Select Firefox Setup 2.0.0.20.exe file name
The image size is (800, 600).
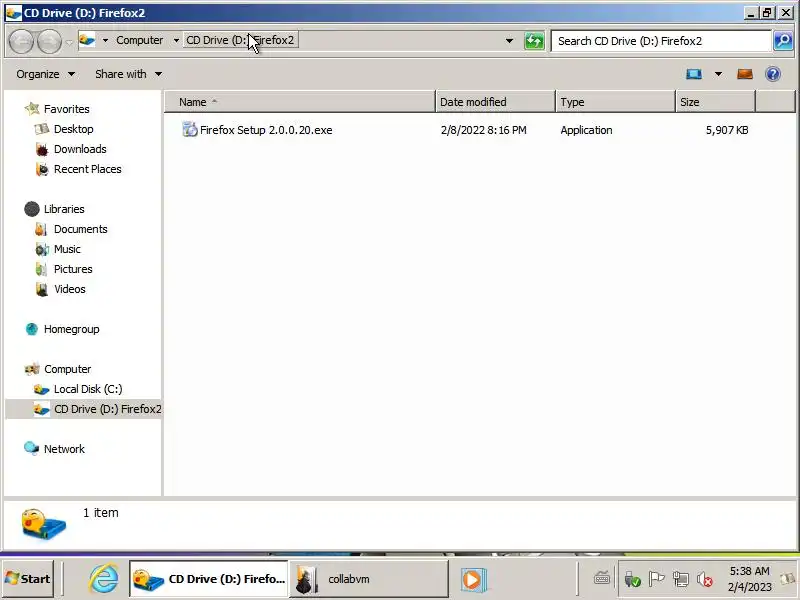click(266, 130)
